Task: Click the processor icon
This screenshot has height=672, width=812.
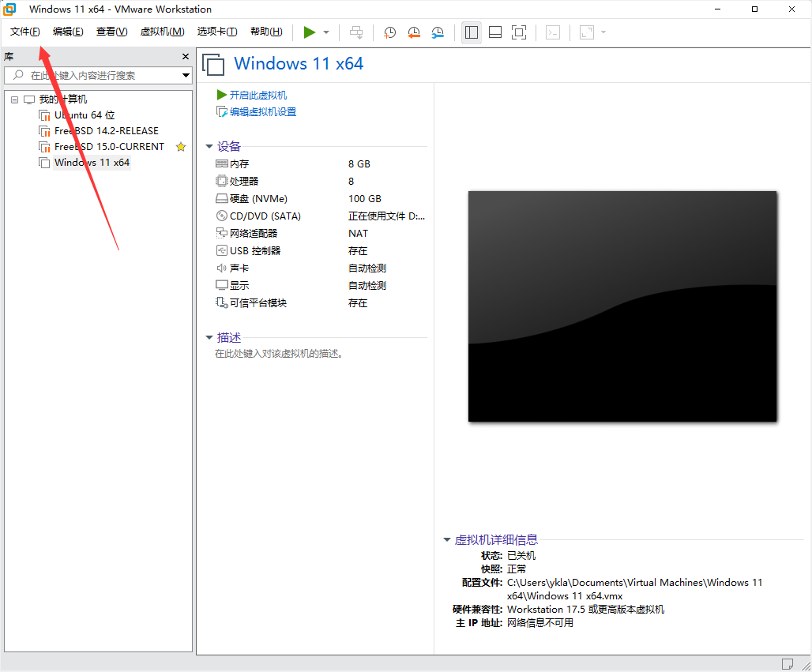Action: pos(222,181)
